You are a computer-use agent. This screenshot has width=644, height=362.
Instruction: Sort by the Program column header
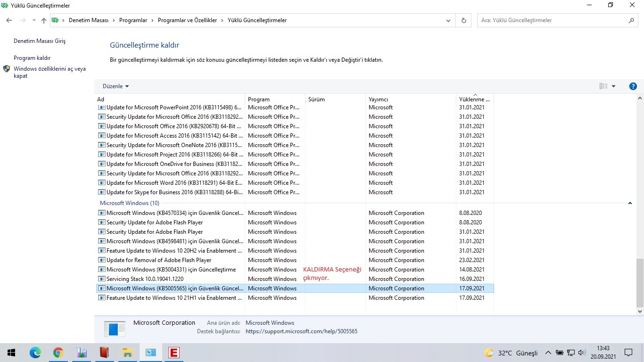(275, 99)
